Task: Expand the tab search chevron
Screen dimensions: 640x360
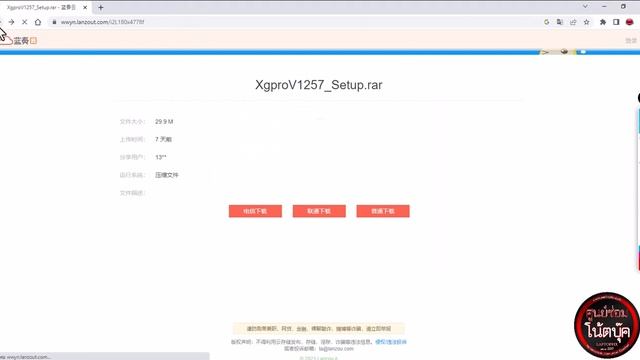Action: point(585,7)
